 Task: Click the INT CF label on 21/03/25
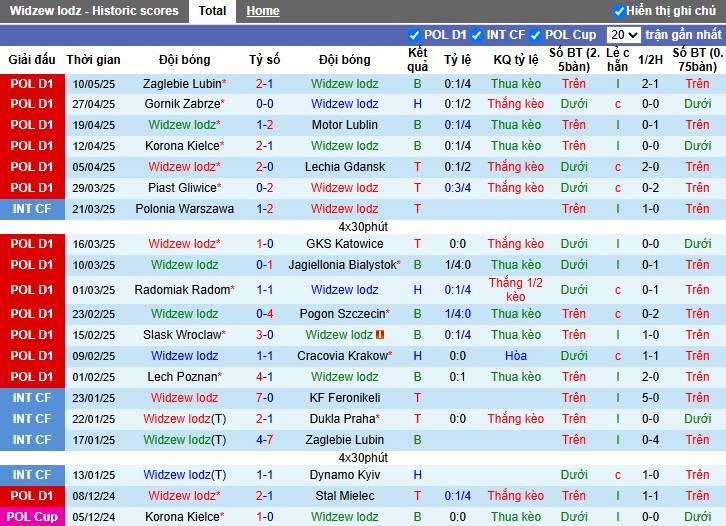pyautogui.click(x=32, y=209)
